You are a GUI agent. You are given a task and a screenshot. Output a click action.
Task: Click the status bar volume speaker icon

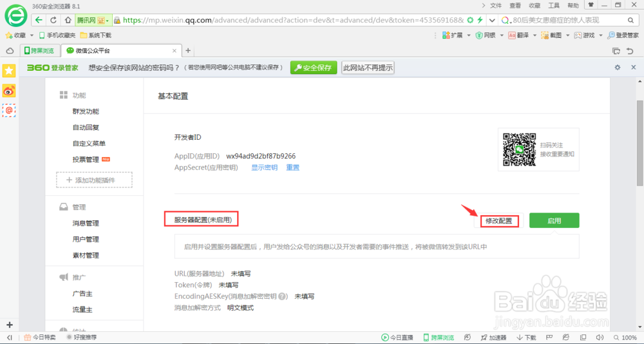tap(599, 338)
